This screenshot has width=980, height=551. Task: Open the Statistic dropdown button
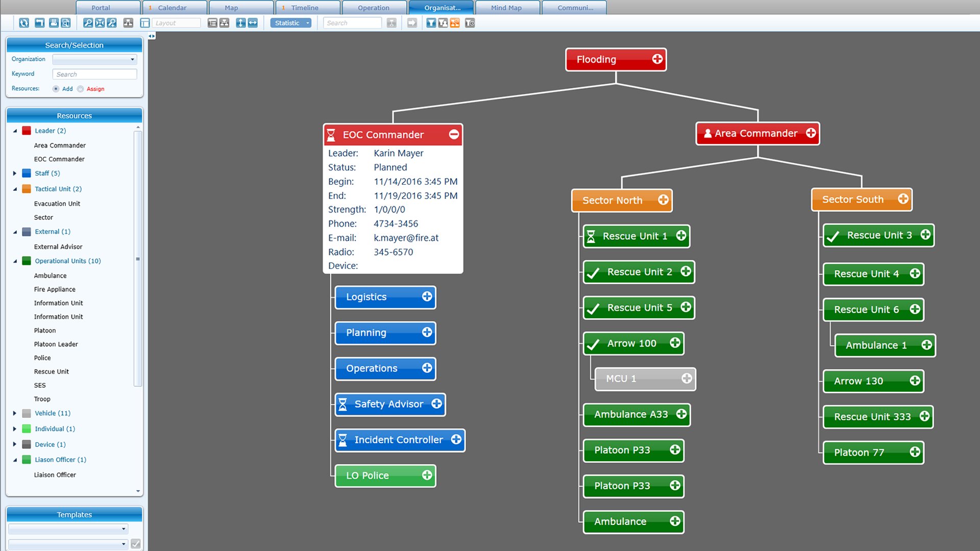[290, 23]
